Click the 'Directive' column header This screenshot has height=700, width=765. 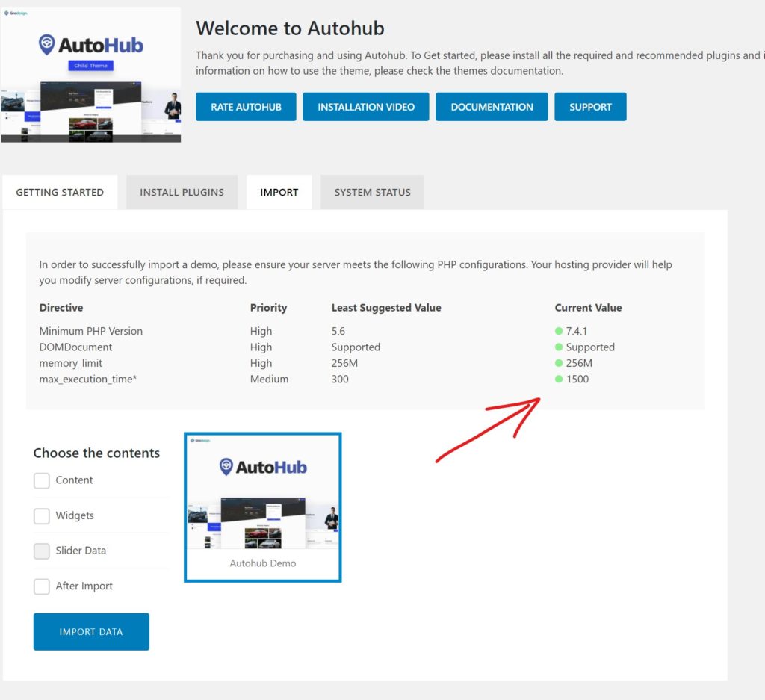61,308
